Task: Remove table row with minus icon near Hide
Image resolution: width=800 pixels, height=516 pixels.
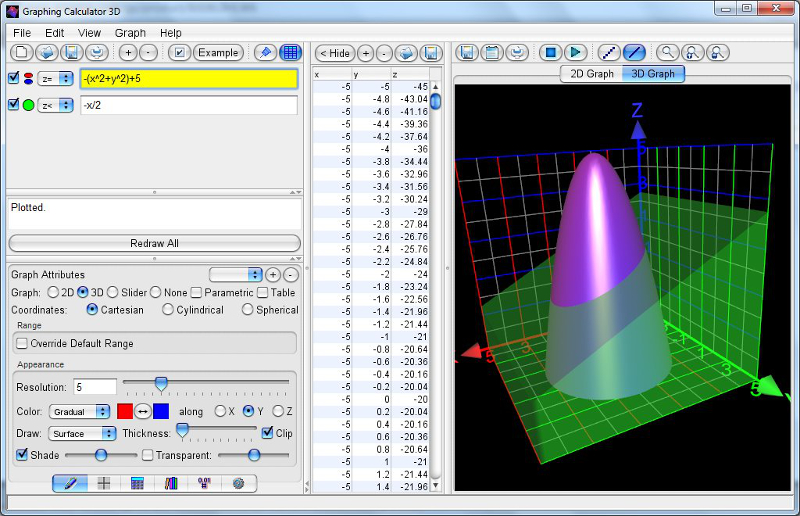Action: point(384,53)
